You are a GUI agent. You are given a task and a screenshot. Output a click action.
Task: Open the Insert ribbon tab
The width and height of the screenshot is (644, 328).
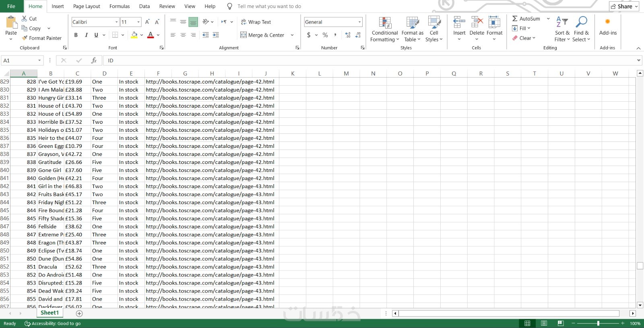[58, 6]
